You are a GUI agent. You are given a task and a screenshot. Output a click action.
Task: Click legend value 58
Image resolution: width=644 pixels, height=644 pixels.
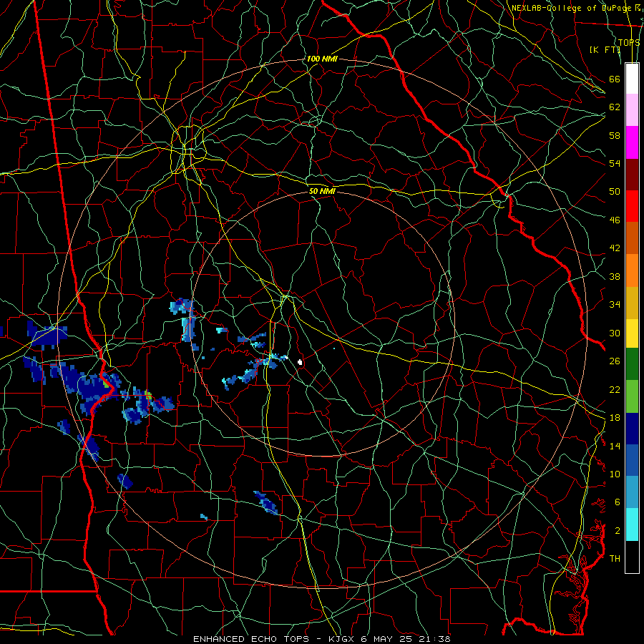[615, 135]
